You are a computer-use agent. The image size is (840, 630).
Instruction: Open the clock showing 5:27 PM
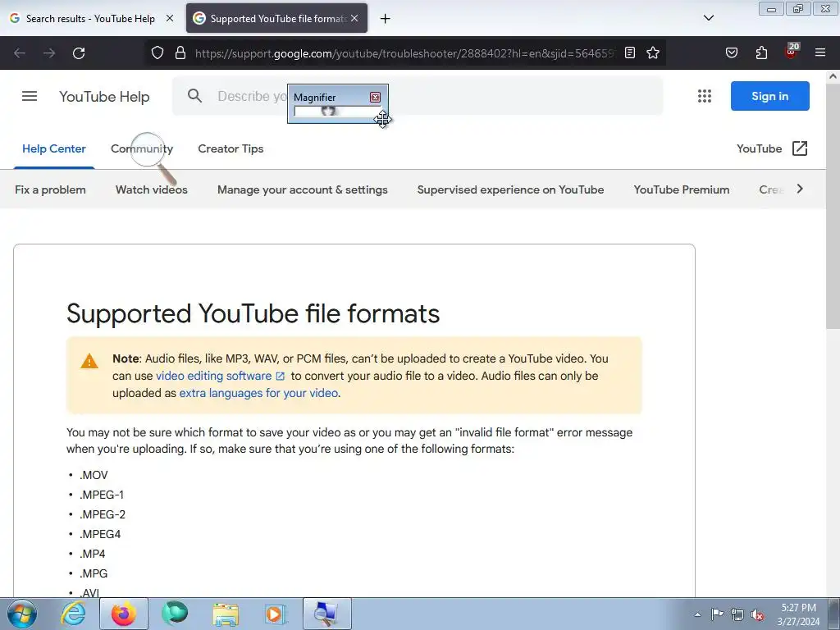[x=798, y=614]
